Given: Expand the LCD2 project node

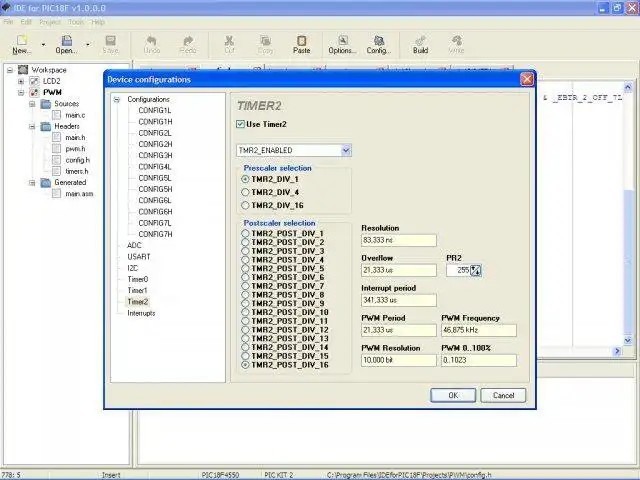Looking at the screenshot, I should click(x=21, y=81).
